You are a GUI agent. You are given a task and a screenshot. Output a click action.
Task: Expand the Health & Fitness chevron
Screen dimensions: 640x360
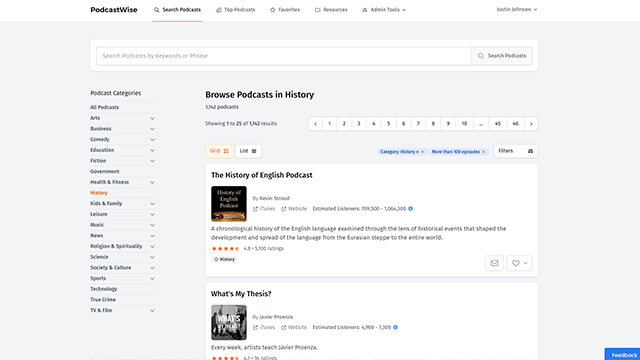(152, 182)
